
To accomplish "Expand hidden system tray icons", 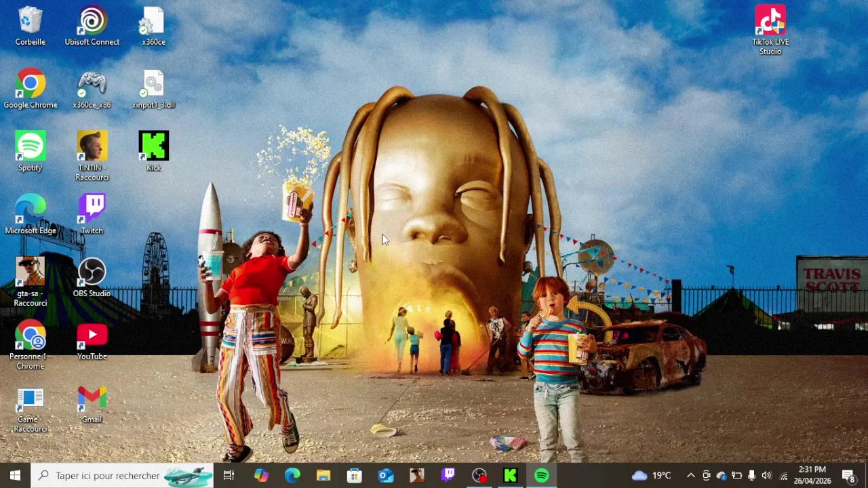I will click(690, 476).
